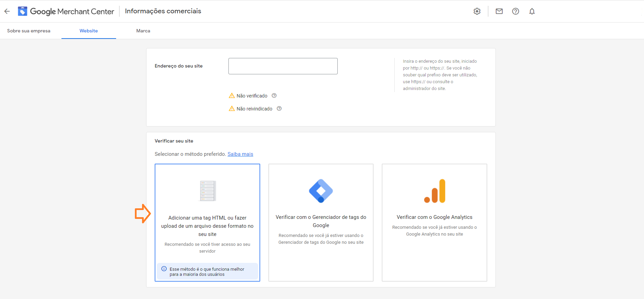The width and height of the screenshot is (644, 299).
Task: Focus the Endereço do seu site field
Action: (x=283, y=66)
